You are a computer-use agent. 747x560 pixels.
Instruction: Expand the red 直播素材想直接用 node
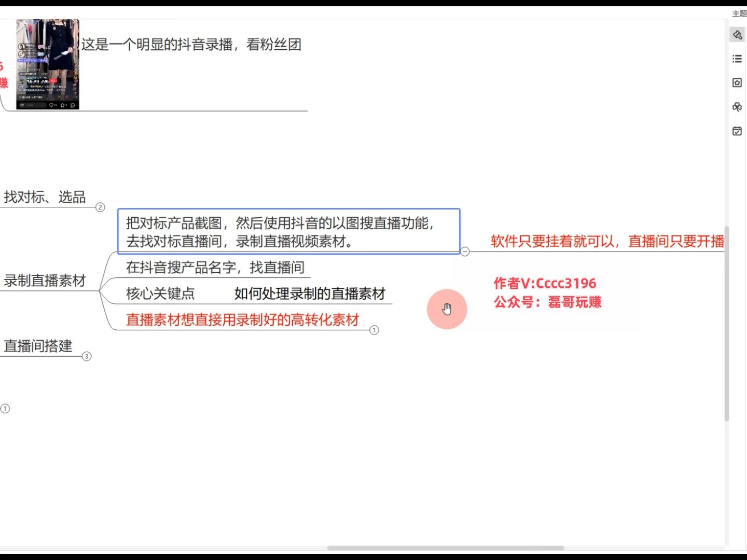(374, 330)
